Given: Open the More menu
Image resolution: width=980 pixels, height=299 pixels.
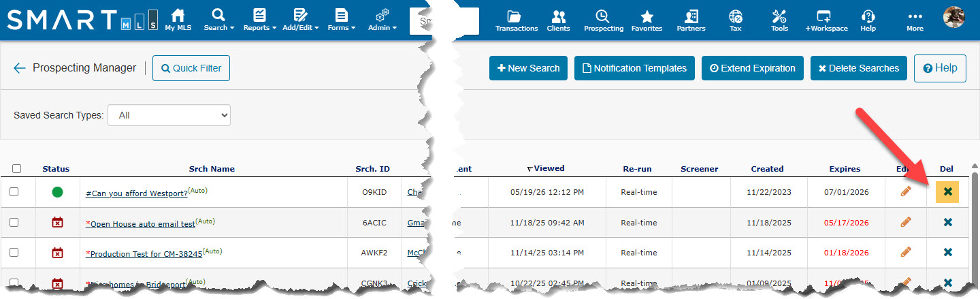Looking at the screenshot, I should [x=915, y=20].
